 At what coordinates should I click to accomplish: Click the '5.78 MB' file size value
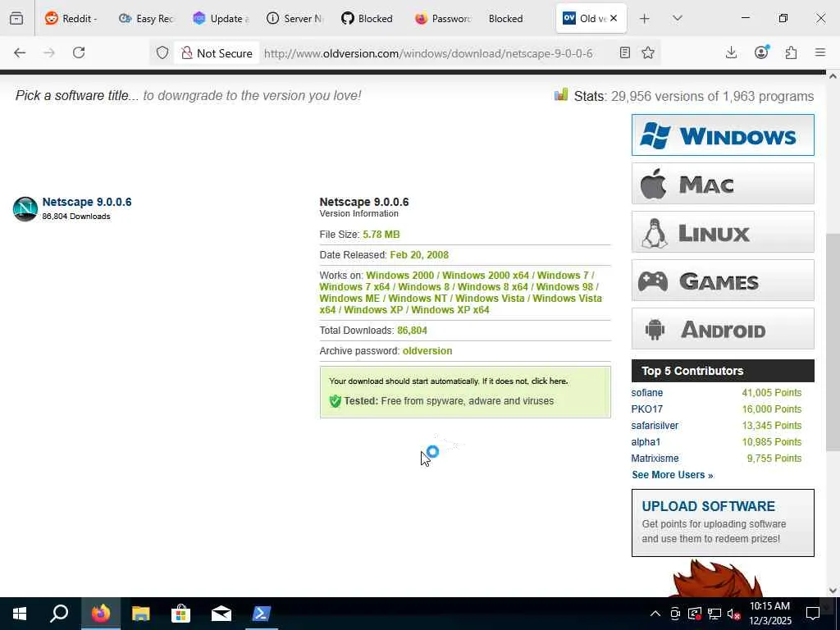(381, 235)
